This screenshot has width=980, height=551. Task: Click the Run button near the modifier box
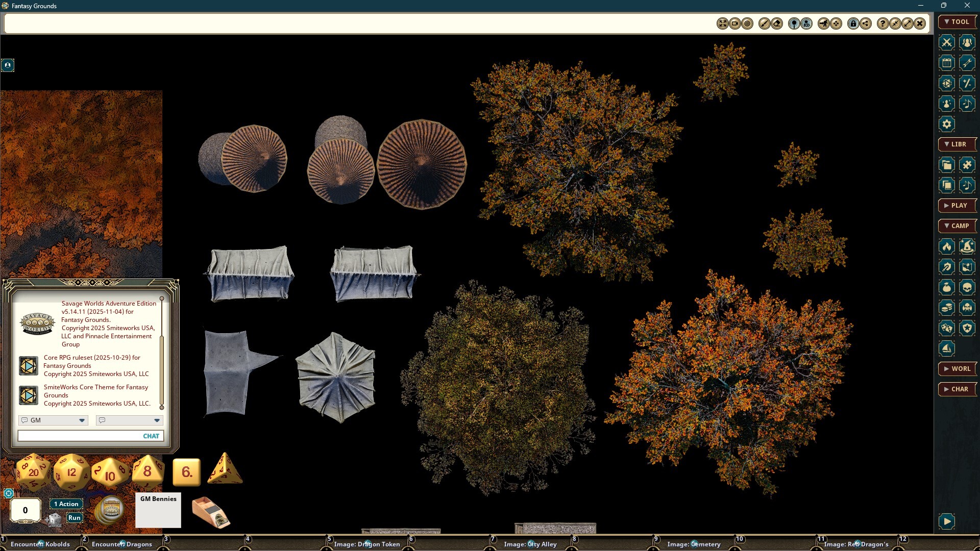coord(75,517)
